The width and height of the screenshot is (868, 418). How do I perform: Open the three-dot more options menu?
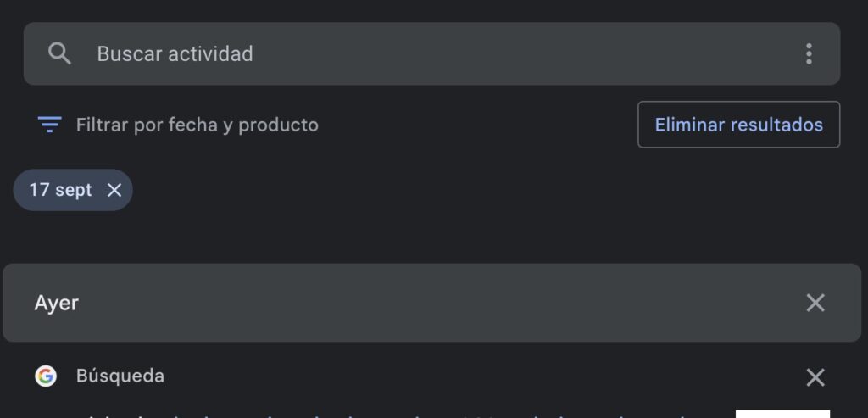(x=809, y=53)
